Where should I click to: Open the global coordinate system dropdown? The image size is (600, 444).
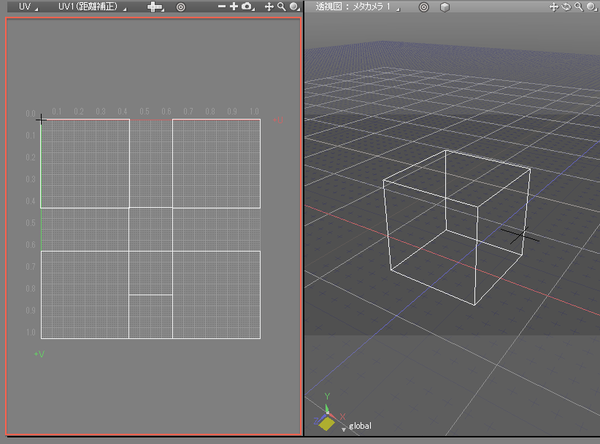[x=357, y=426]
